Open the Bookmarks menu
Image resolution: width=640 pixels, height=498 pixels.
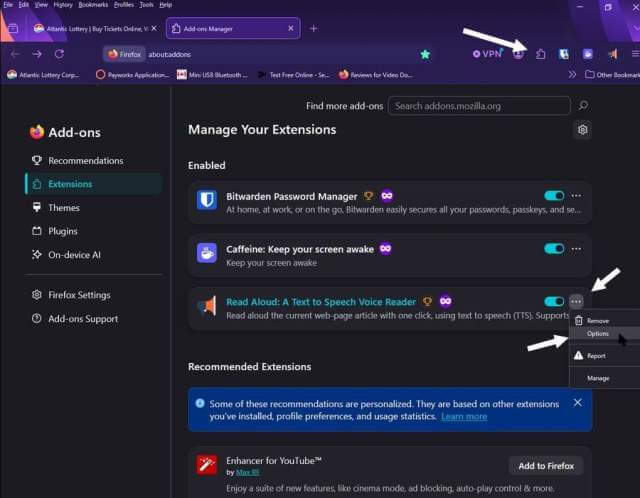tap(93, 5)
